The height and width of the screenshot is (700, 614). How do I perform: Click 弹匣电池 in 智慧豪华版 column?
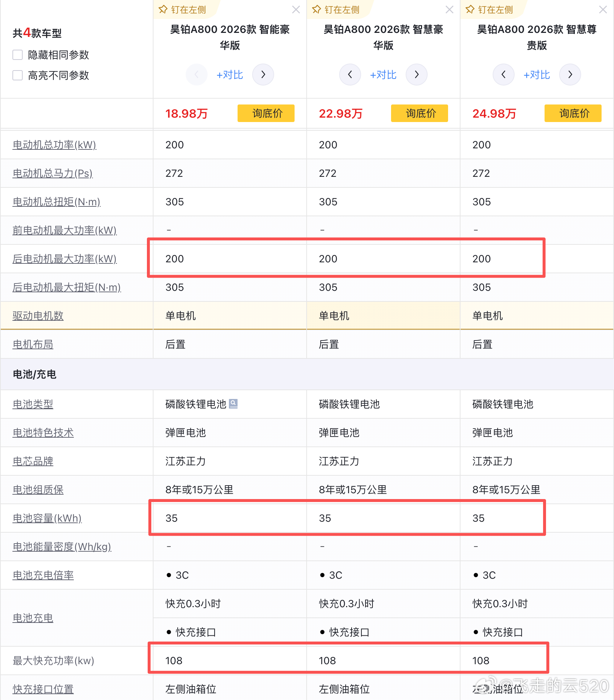pyautogui.click(x=339, y=433)
